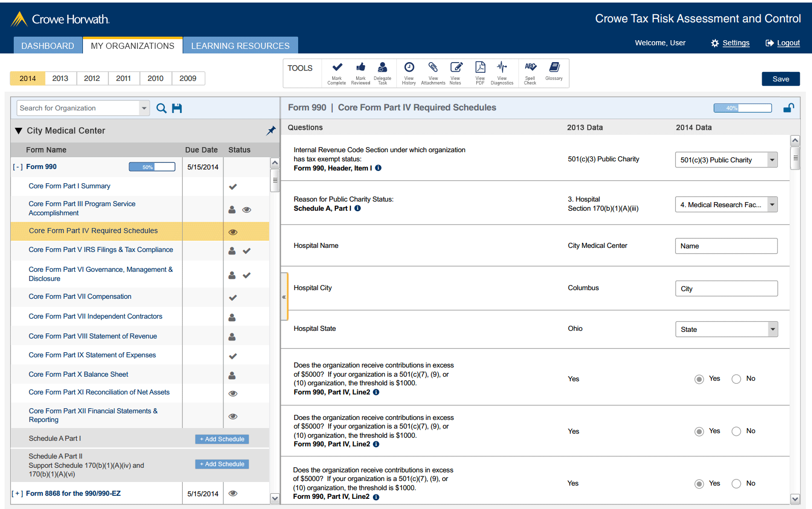Open View History clock icon
Image resolution: width=812 pixels, height=509 pixels.
point(409,72)
